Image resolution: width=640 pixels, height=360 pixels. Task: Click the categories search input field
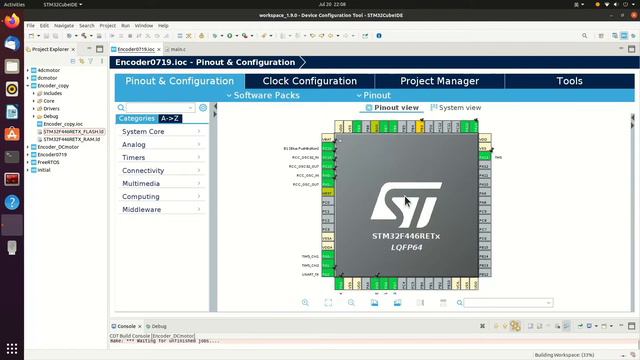pos(160,107)
